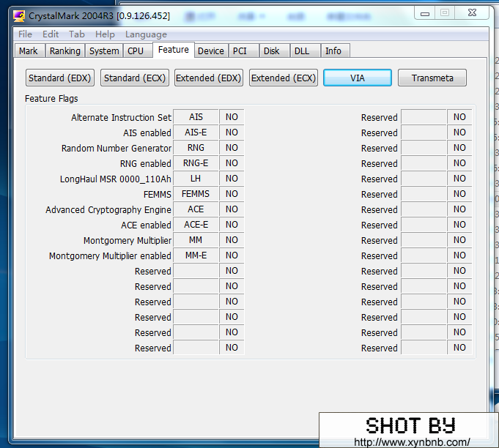Show Standard (ECX) feature flags
The width and height of the screenshot is (499, 448).
pos(135,78)
